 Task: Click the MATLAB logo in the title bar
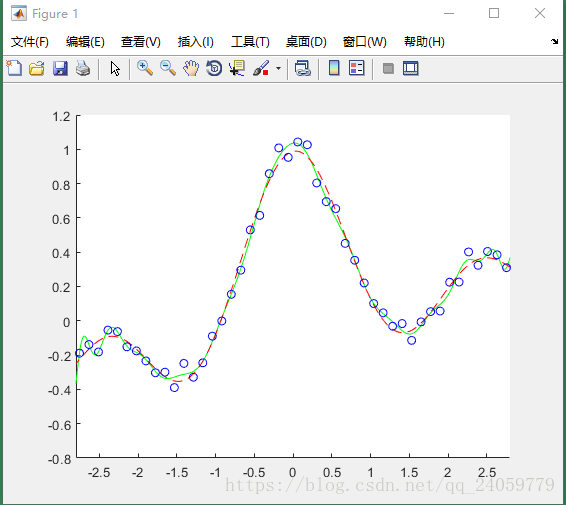point(19,13)
